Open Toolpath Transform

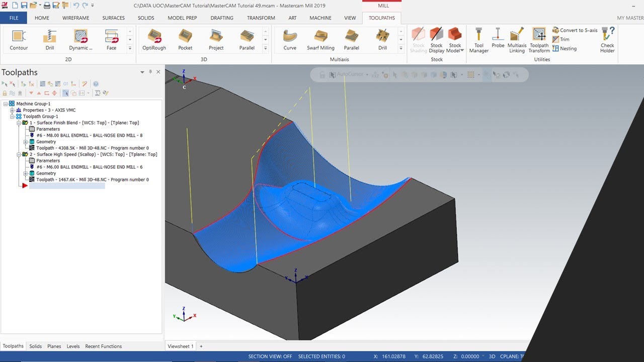pos(539,40)
